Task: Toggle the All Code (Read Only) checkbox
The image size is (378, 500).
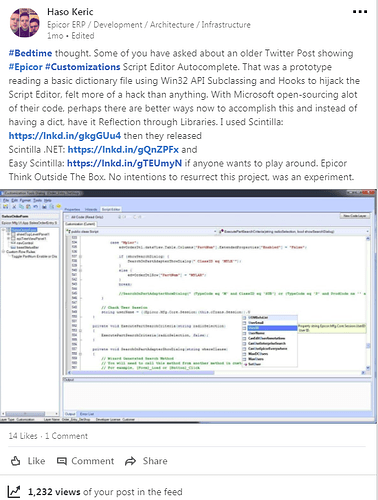Action: point(67,217)
